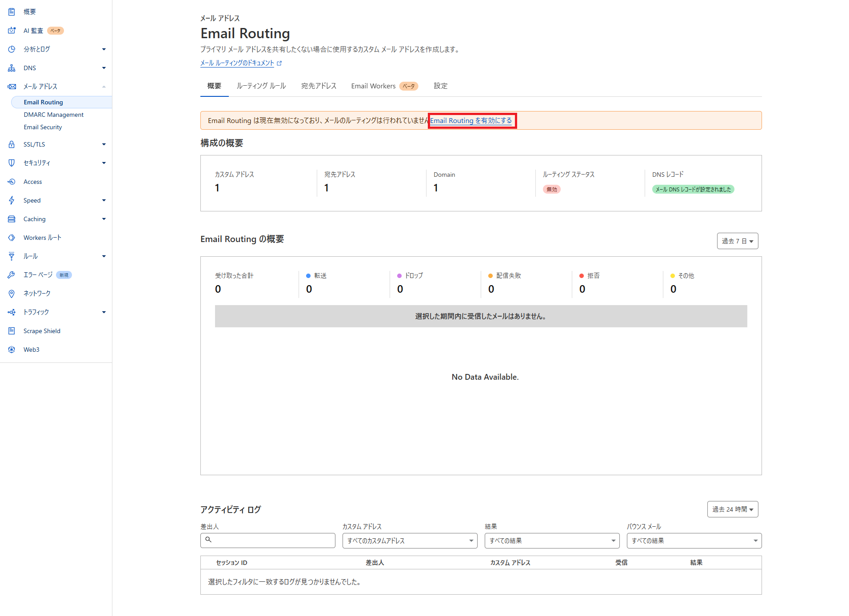Click the Scrape Shield document icon

click(12, 331)
